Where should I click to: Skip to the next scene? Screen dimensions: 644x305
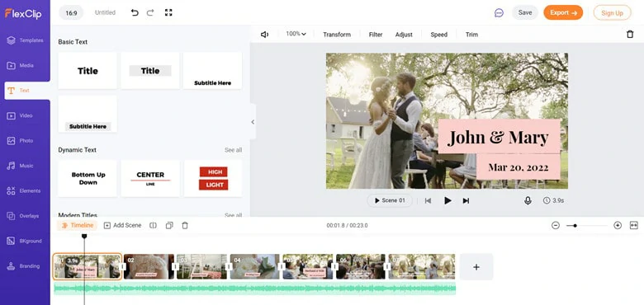[x=466, y=200]
